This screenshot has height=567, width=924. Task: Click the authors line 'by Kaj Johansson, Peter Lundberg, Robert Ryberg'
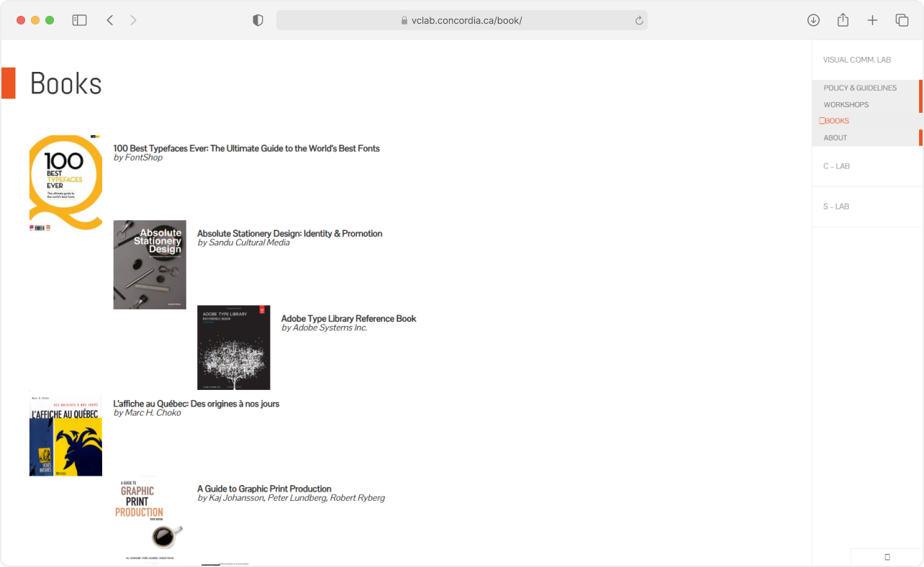[291, 498]
